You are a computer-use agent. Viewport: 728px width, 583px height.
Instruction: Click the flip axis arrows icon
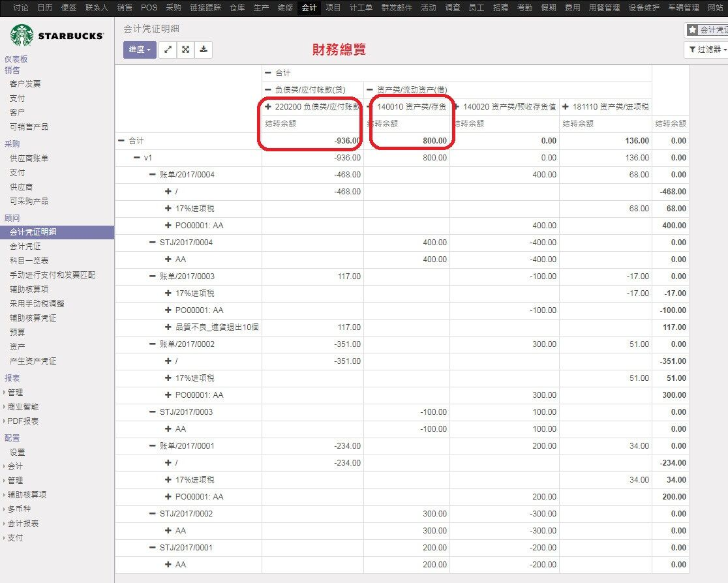(x=168, y=49)
